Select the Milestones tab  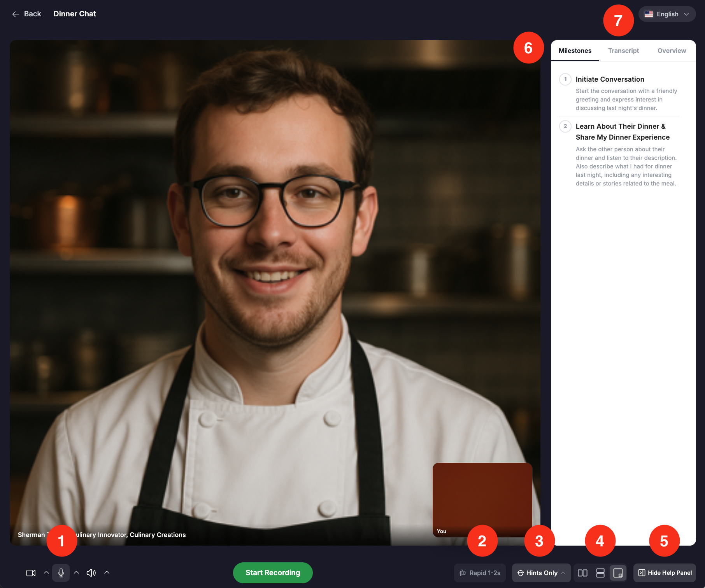(x=575, y=51)
